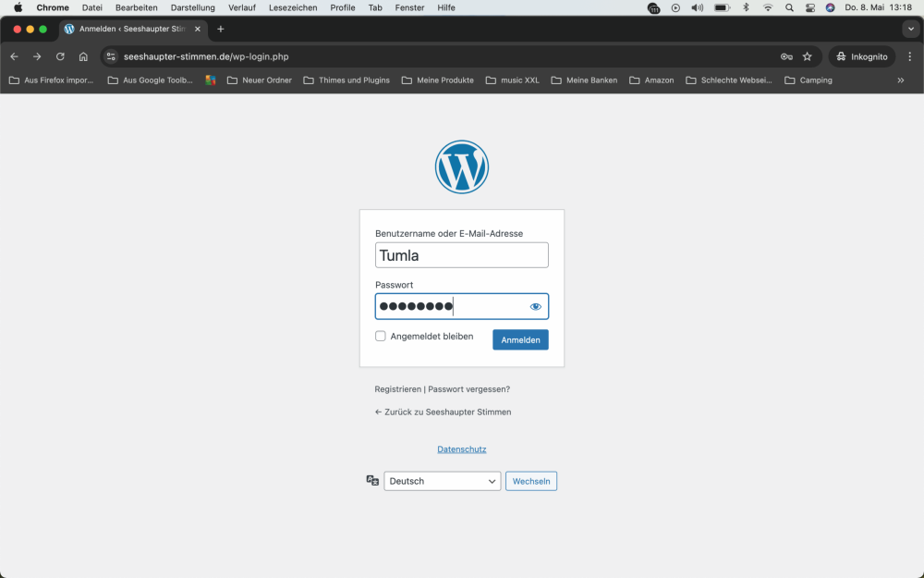The image size is (924, 578).
Task: Click the Anmelden login button
Action: coord(520,339)
